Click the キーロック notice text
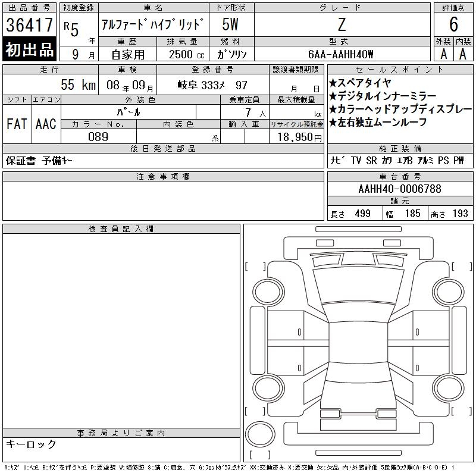The width and height of the screenshot is (476, 476). click(31, 444)
